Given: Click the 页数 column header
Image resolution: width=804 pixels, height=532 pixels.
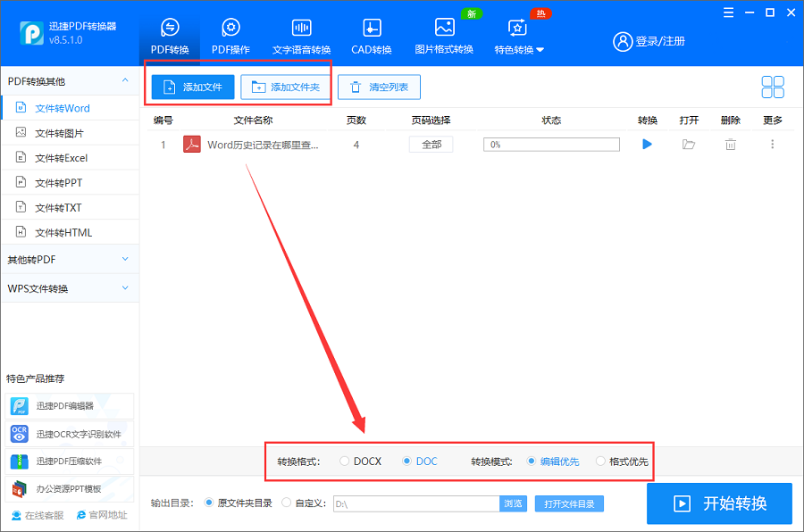Looking at the screenshot, I should click(x=356, y=121).
